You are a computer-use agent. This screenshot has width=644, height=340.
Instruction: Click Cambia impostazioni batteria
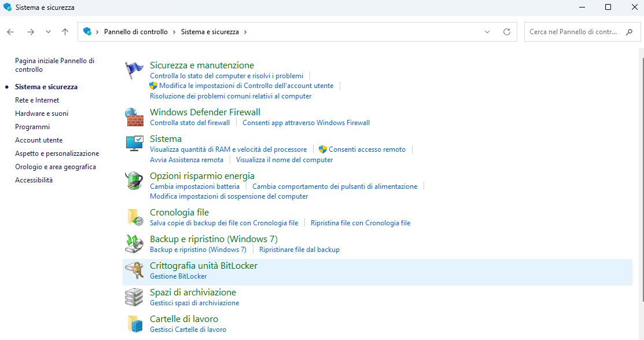tap(194, 187)
